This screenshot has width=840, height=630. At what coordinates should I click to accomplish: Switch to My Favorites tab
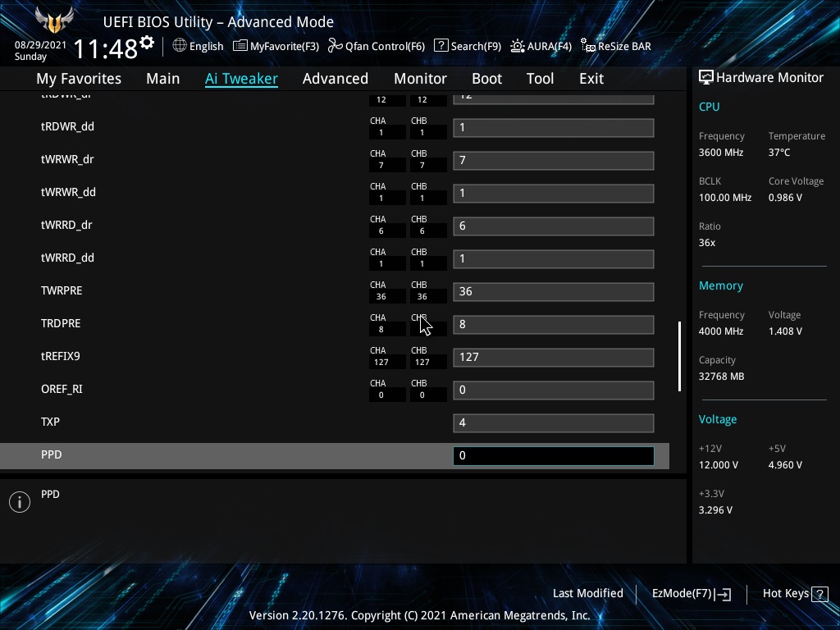[79, 79]
